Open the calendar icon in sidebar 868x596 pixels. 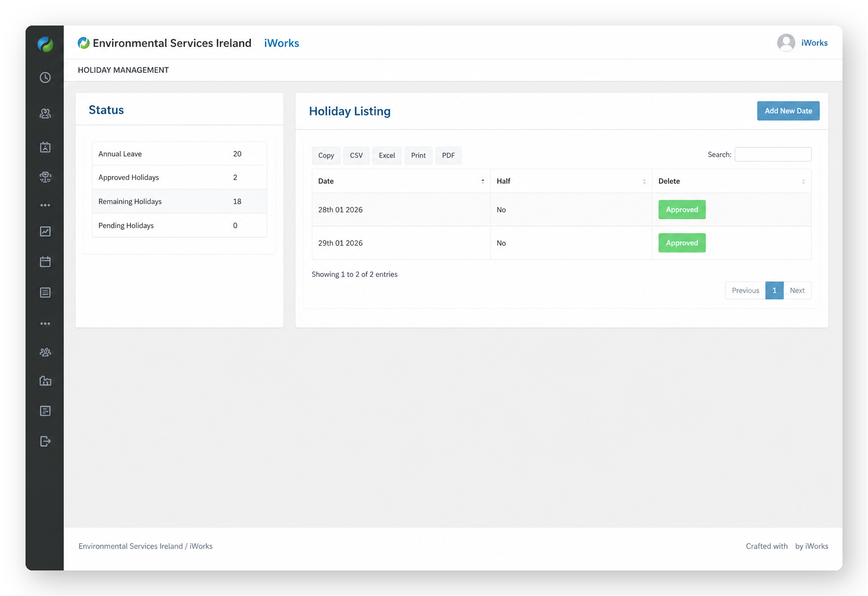45,262
